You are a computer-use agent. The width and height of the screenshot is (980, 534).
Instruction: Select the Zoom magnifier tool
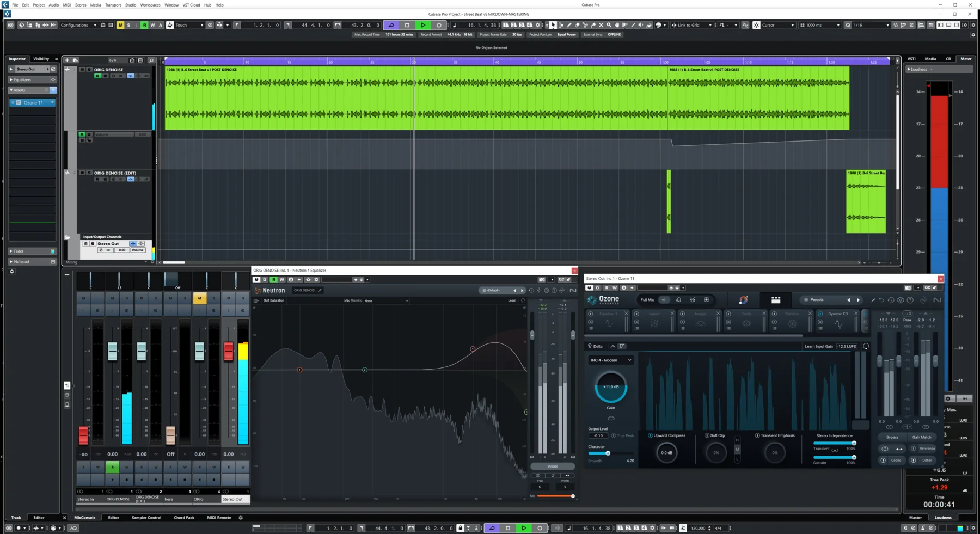609,25
